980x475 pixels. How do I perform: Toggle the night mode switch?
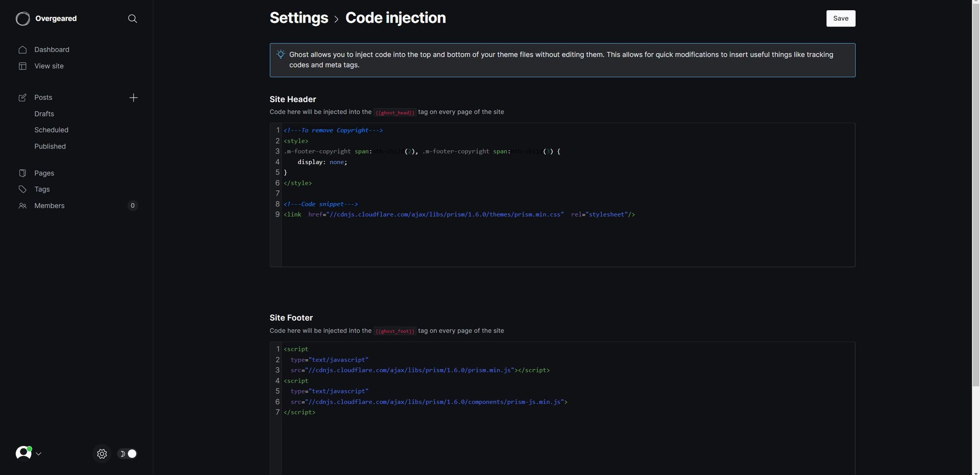coord(128,454)
